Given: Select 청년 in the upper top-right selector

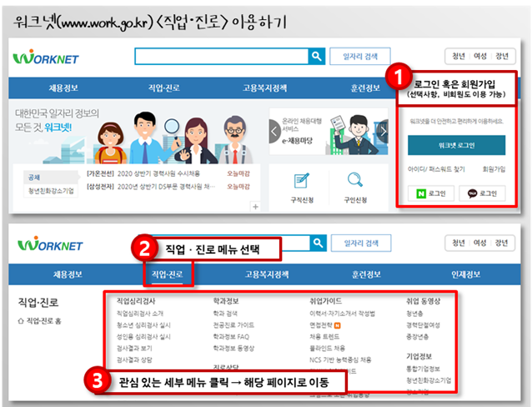Looking at the screenshot, I should pyautogui.click(x=459, y=56).
